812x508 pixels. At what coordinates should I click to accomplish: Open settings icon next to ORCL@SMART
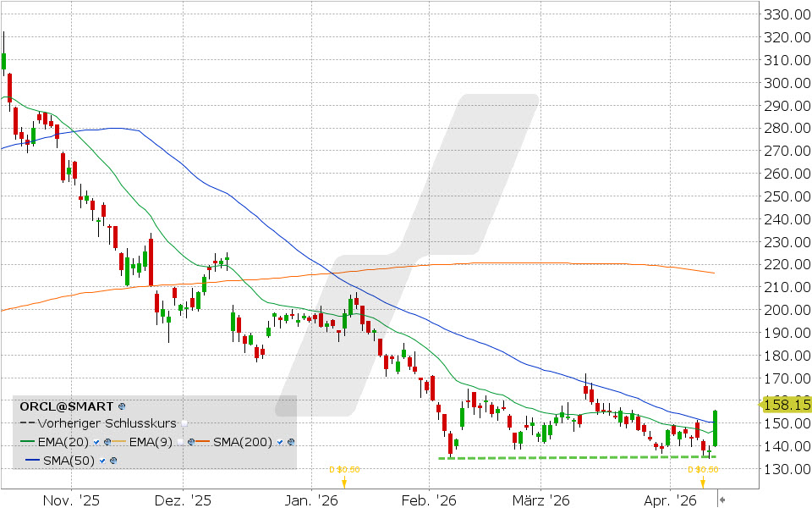point(122,406)
